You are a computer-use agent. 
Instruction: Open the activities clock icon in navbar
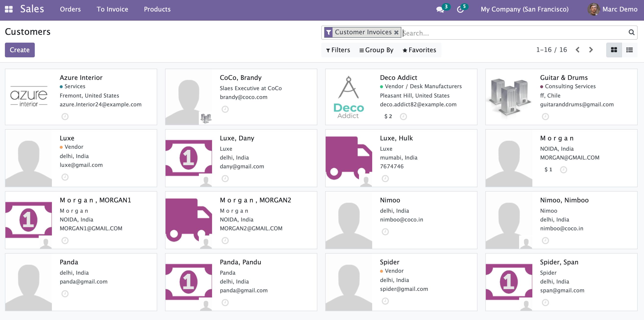point(460,10)
